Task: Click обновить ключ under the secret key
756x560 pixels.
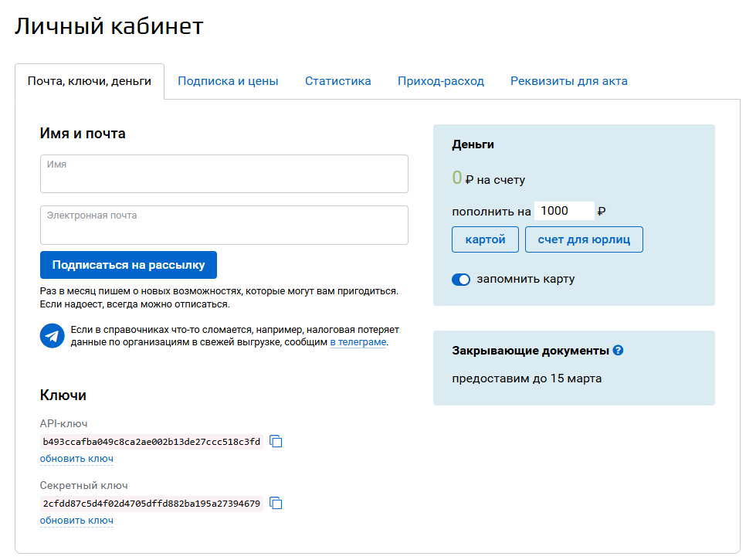Action: (76, 521)
